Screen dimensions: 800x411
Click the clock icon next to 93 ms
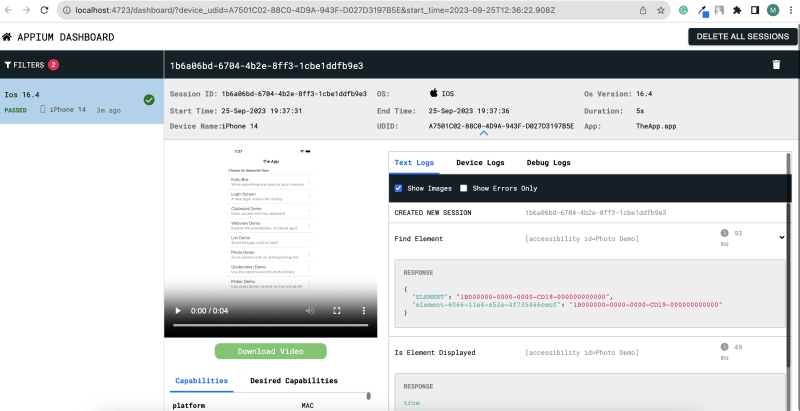724,233
